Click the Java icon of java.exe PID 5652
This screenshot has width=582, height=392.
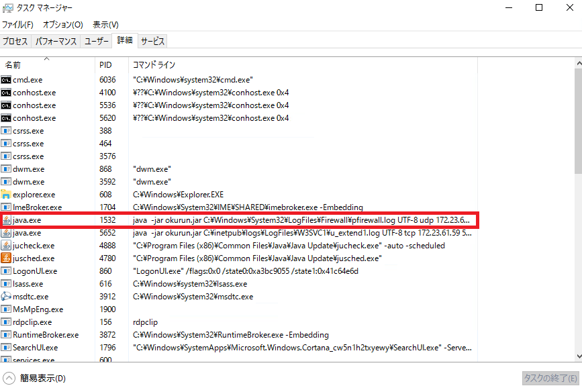(x=6, y=233)
